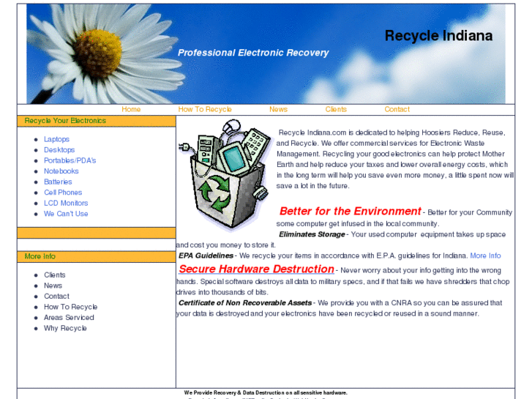Image resolution: width=532 pixels, height=399 pixels.
Task: Open the Areas Serviced link
Action: point(69,318)
